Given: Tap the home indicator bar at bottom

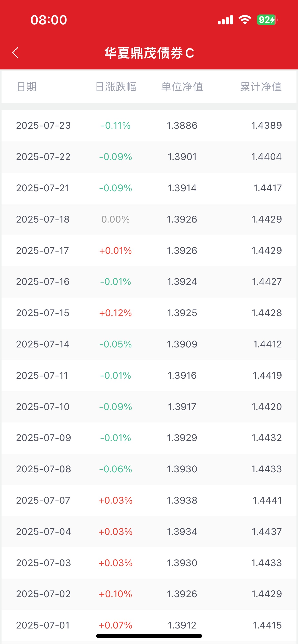Looking at the screenshot, I should (x=149, y=636).
